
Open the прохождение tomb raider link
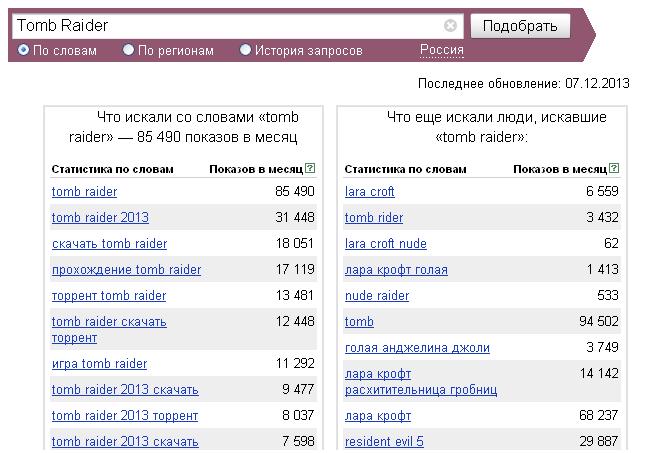coord(126,269)
